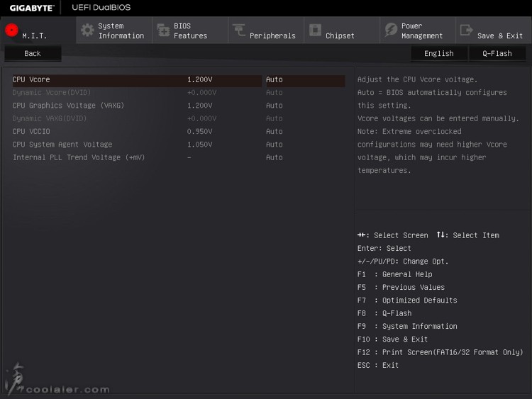Select the CPU Vcore 1.200V value
This screenshot has width=532, height=399.
point(200,79)
